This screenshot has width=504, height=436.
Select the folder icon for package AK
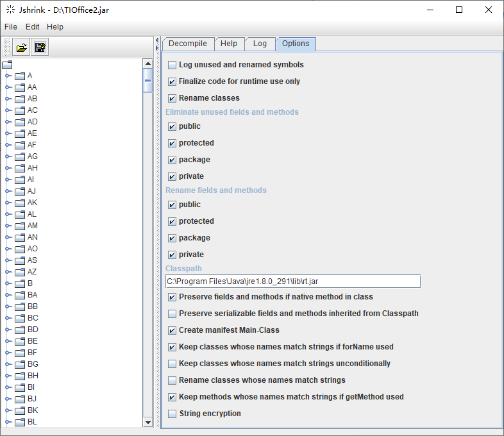[x=20, y=203]
